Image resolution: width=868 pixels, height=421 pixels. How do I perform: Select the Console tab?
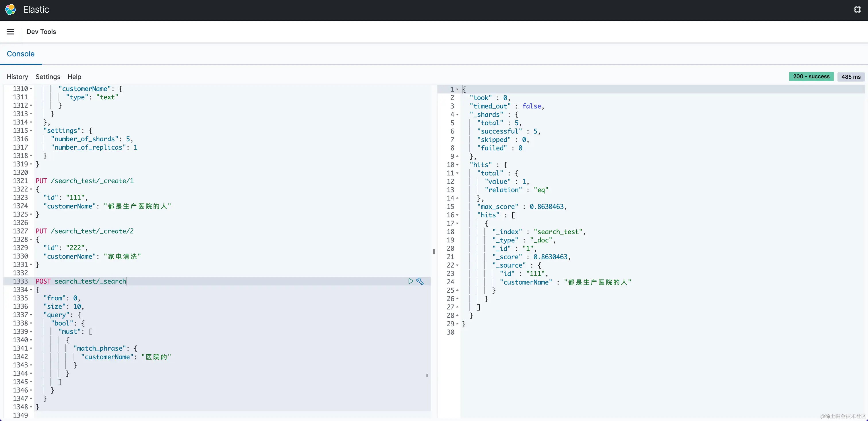coord(21,54)
